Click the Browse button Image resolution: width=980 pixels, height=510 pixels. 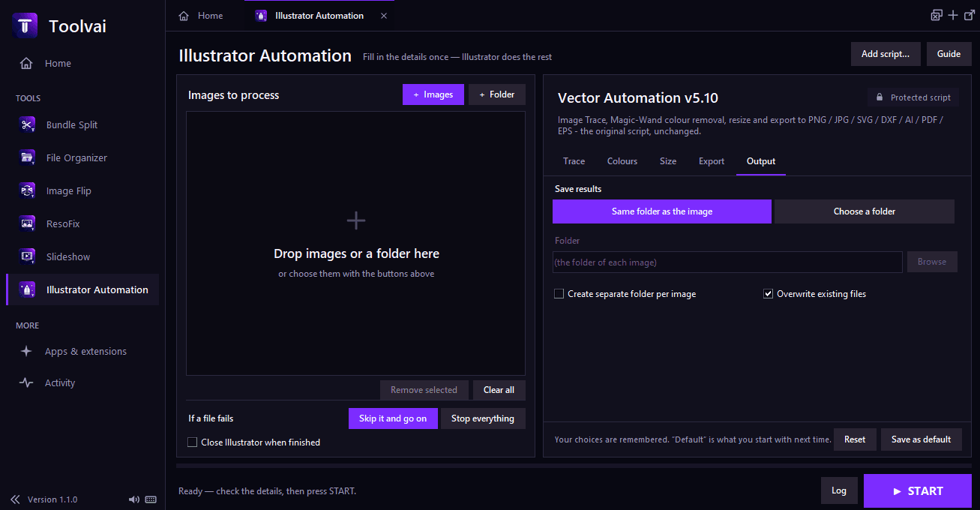(932, 262)
